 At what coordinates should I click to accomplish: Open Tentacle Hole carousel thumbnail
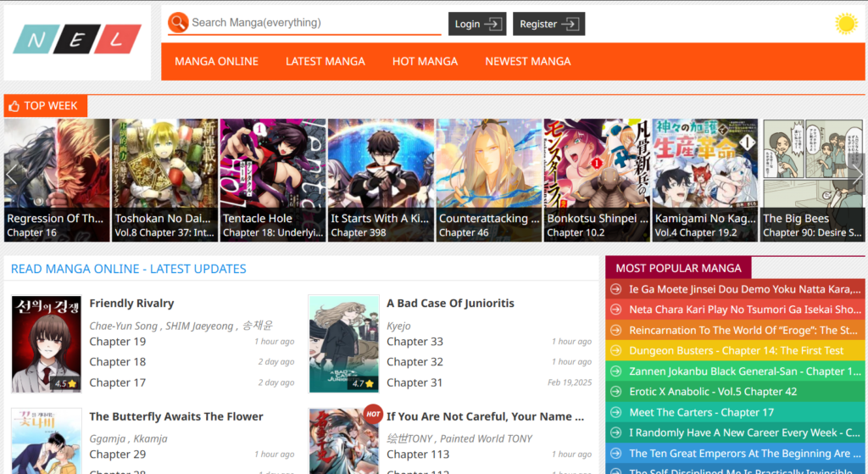273,180
